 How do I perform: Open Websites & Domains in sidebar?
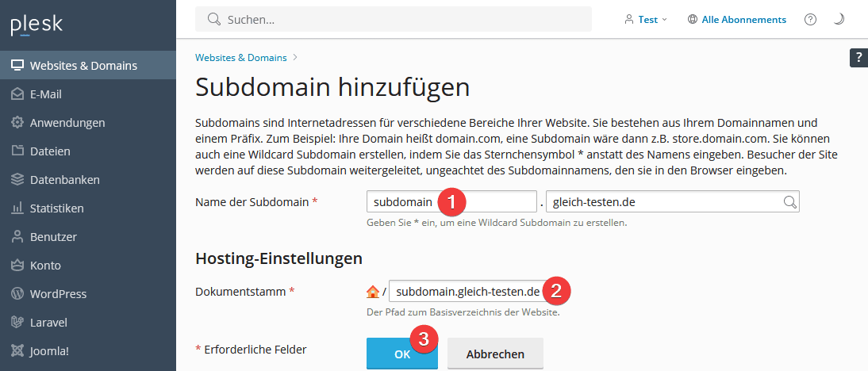click(x=88, y=66)
